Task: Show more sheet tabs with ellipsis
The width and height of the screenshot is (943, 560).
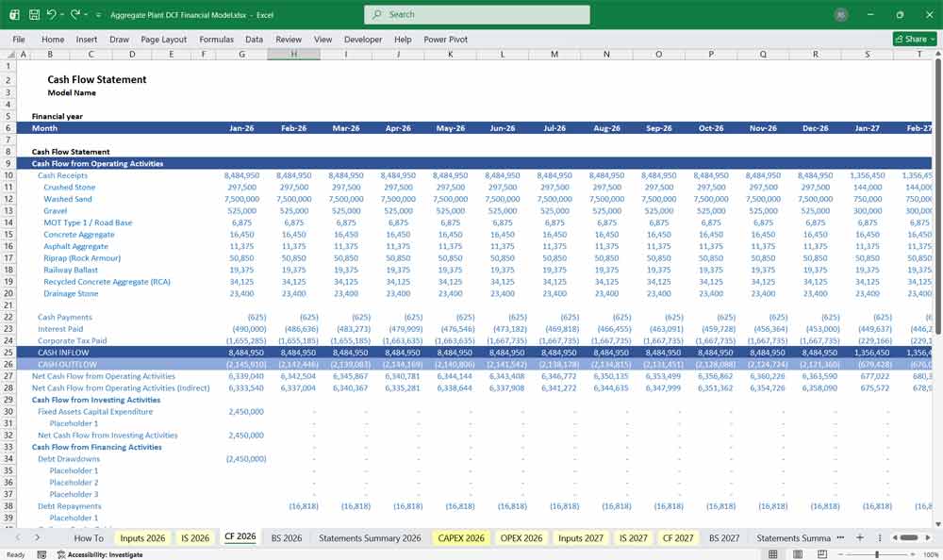Action: 840,537
